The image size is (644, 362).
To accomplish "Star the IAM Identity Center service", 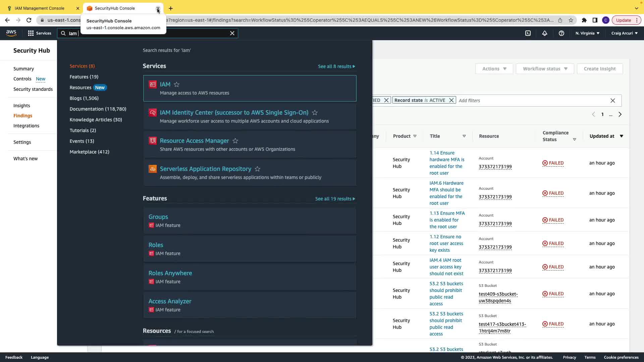I will click(315, 113).
